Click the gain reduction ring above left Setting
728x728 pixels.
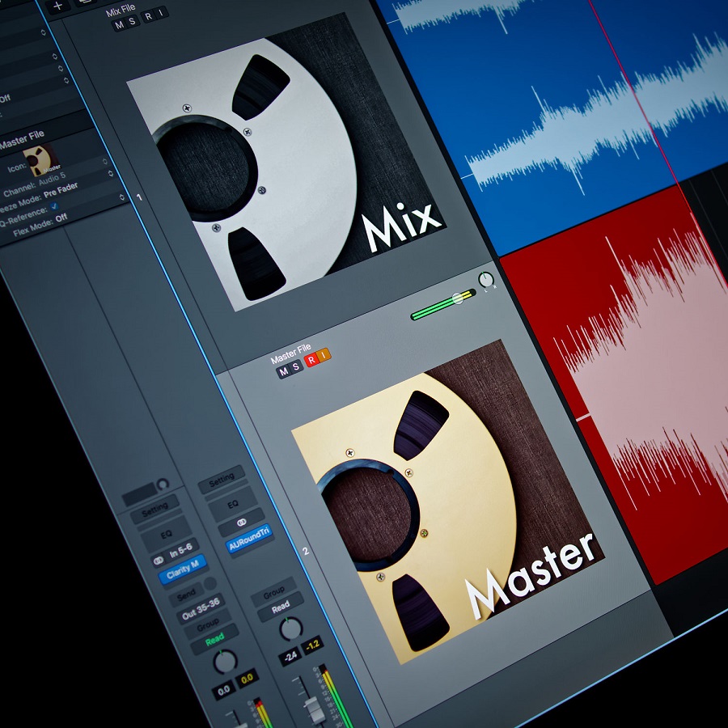(163, 485)
